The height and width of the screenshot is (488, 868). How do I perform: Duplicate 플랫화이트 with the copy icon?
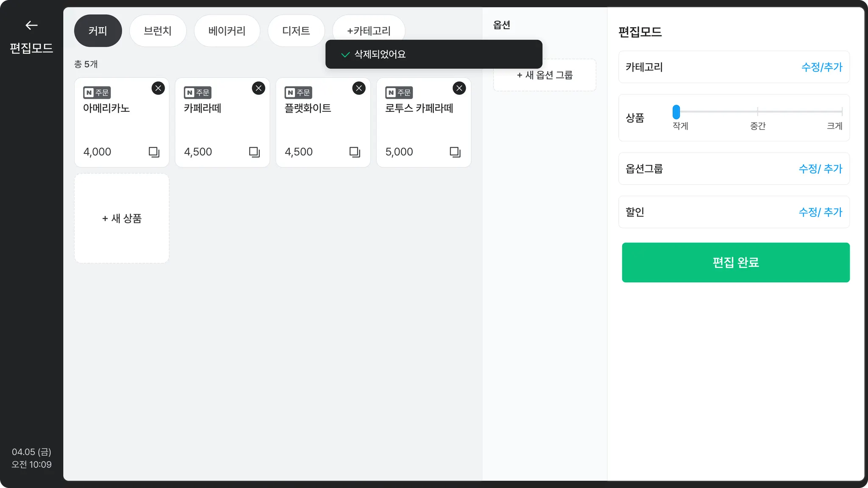pyautogui.click(x=355, y=152)
